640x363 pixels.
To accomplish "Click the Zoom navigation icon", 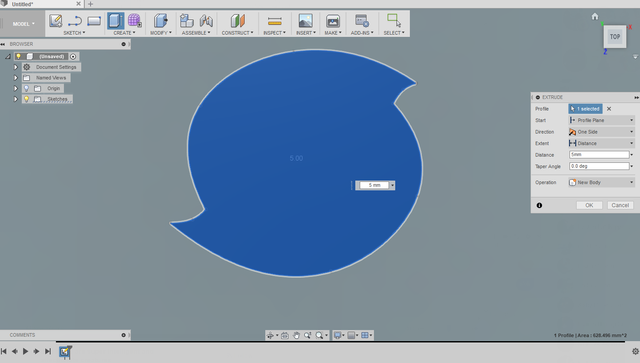I will coord(307,335).
